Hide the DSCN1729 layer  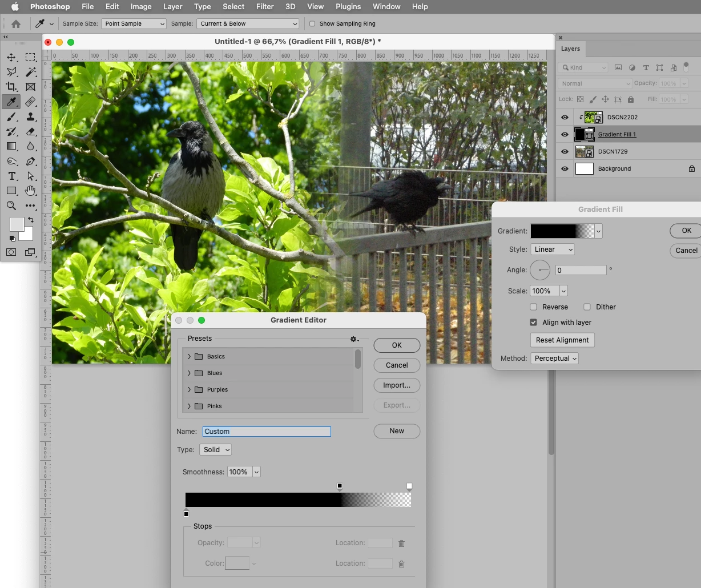pyautogui.click(x=565, y=152)
